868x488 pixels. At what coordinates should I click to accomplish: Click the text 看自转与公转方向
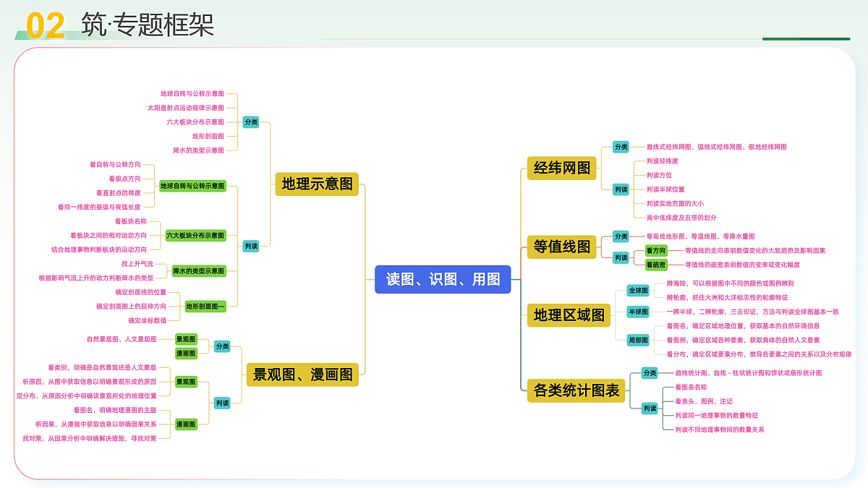116,165
